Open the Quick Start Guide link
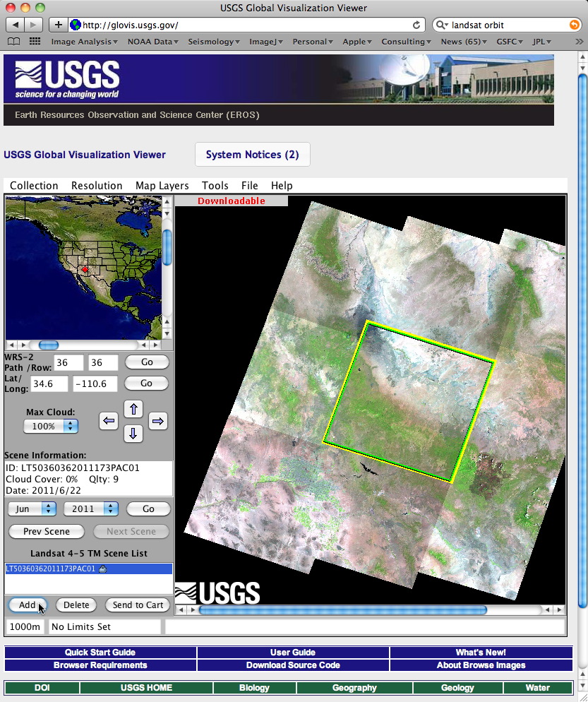This screenshot has height=702, width=588. pyautogui.click(x=100, y=652)
